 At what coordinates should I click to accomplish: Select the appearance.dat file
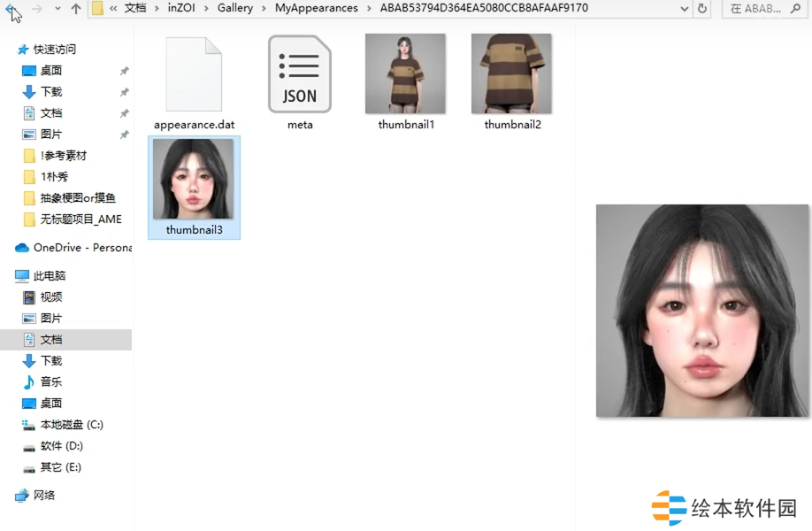194,84
